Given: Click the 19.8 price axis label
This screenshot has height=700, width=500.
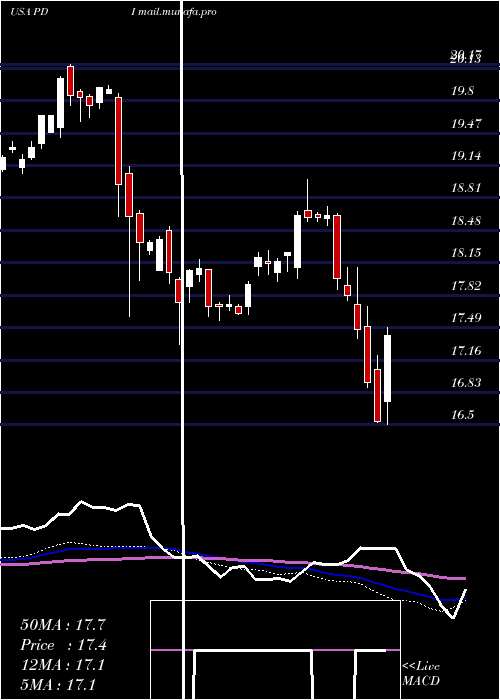Looking at the screenshot, I should click(462, 91).
